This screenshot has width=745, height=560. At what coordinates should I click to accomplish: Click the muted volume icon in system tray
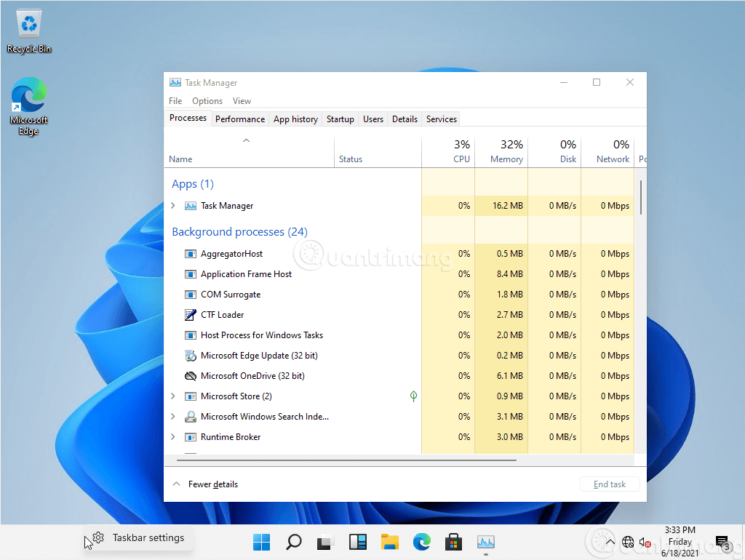pyautogui.click(x=646, y=542)
